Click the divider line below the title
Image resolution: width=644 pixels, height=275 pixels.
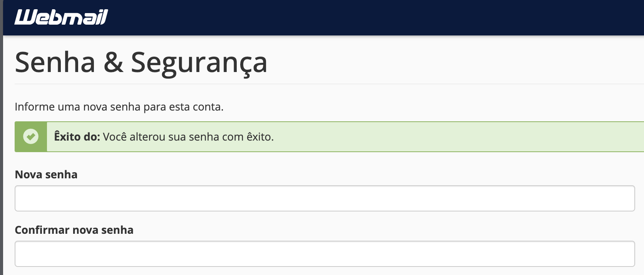[329, 84]
